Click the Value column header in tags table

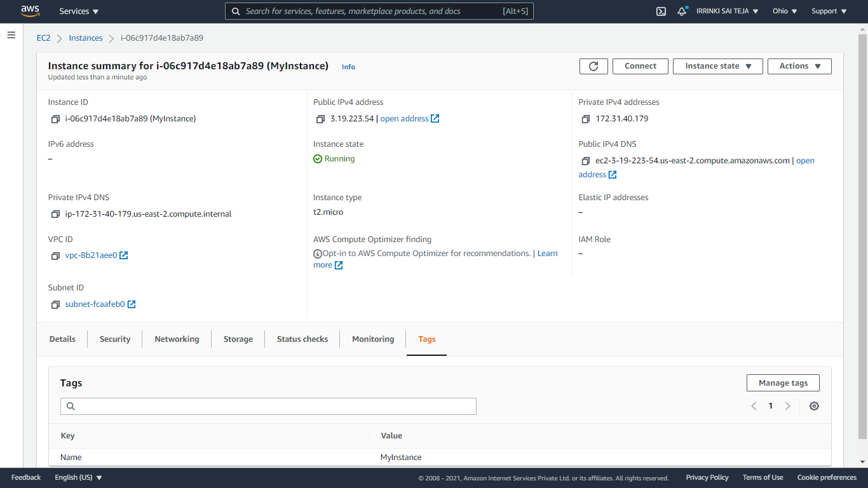[x=391, y=436]
